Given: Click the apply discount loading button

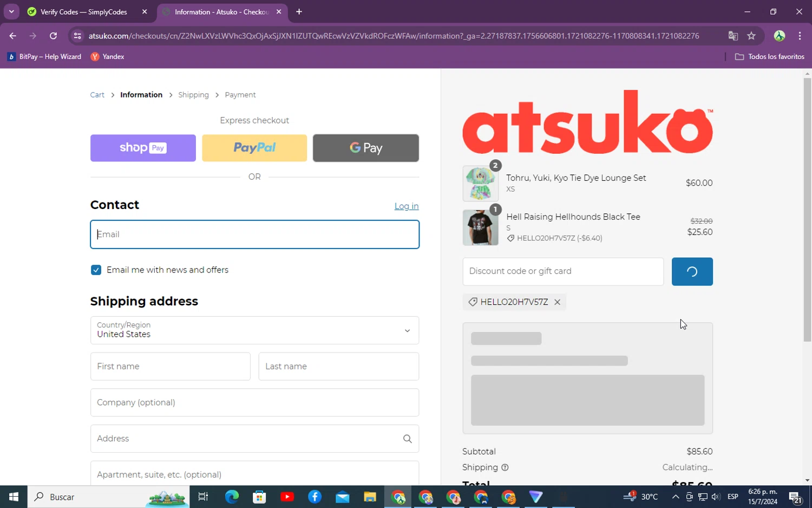Looking at the screenshot, I should pyautogui.click(x=692, y=271).
